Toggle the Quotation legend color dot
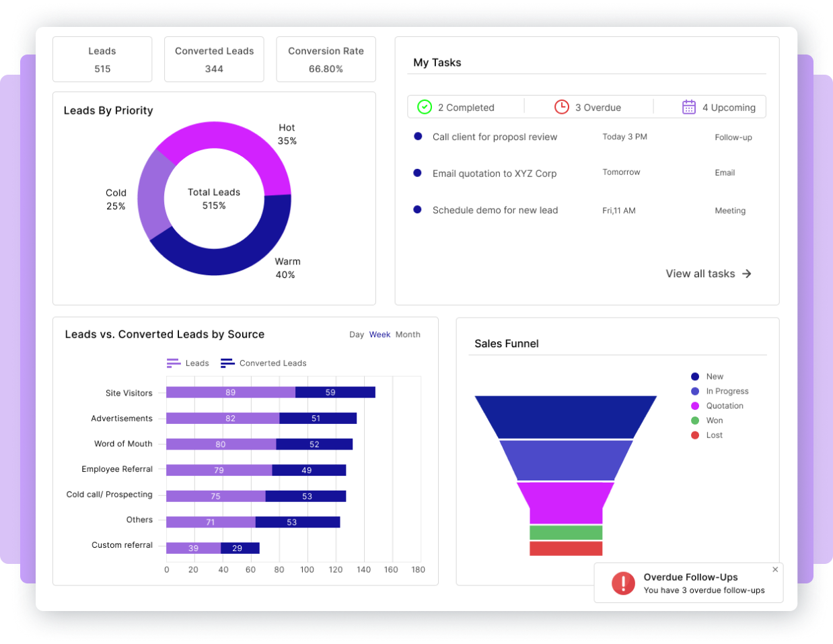The height and width of the screenshot is (644, 833). tap(695, 406)
